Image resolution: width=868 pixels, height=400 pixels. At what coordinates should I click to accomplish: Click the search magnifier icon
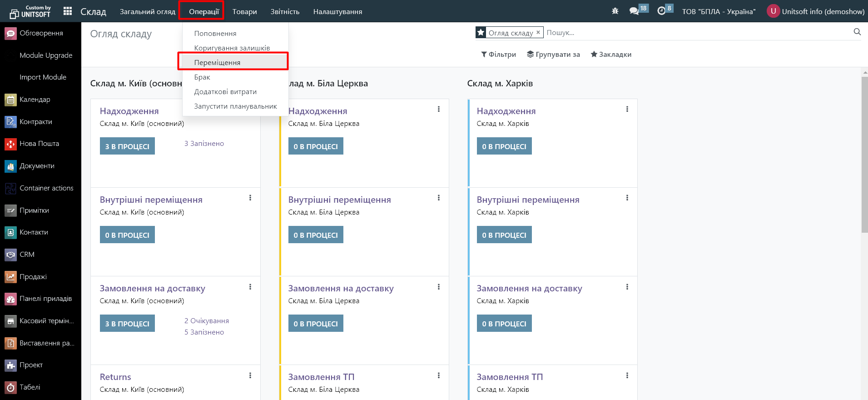857,32
